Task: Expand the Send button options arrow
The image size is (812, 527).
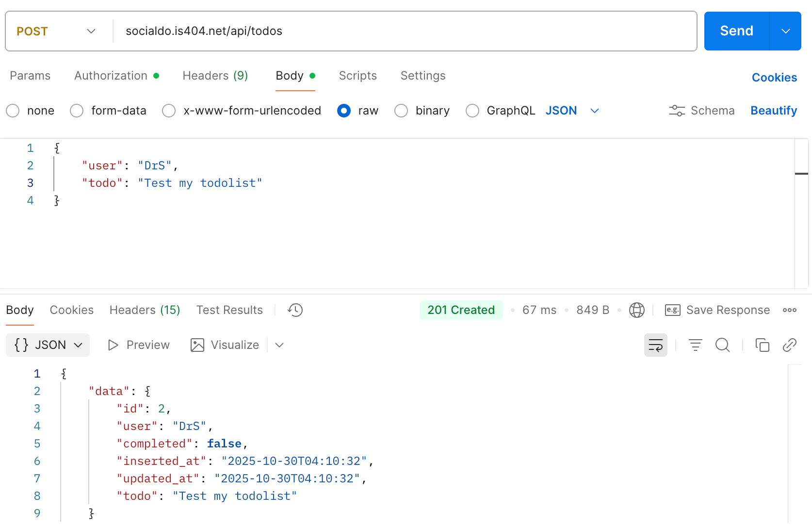Action: pos(785,31)
